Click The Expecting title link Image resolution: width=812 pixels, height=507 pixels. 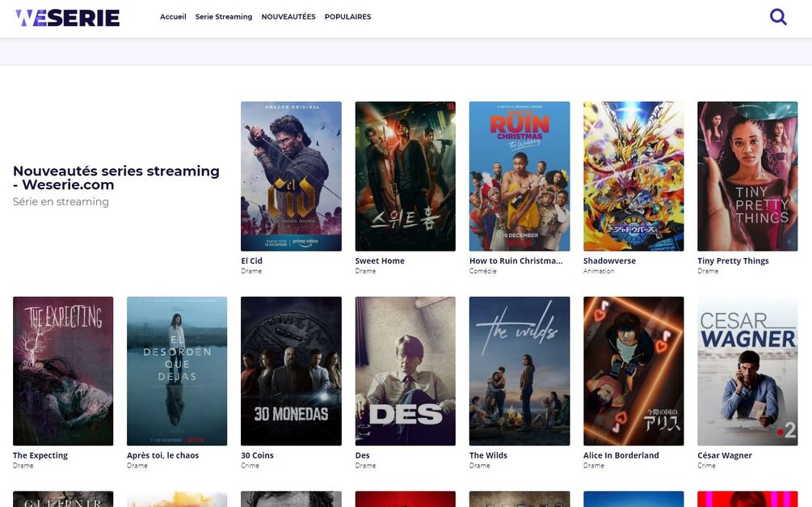click(x=40, y=455)
